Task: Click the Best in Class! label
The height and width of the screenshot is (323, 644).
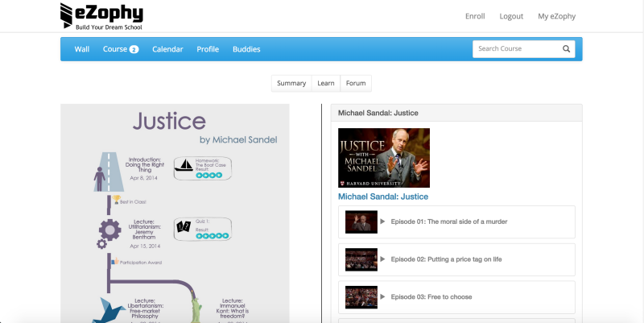Action: coord(133,202)
